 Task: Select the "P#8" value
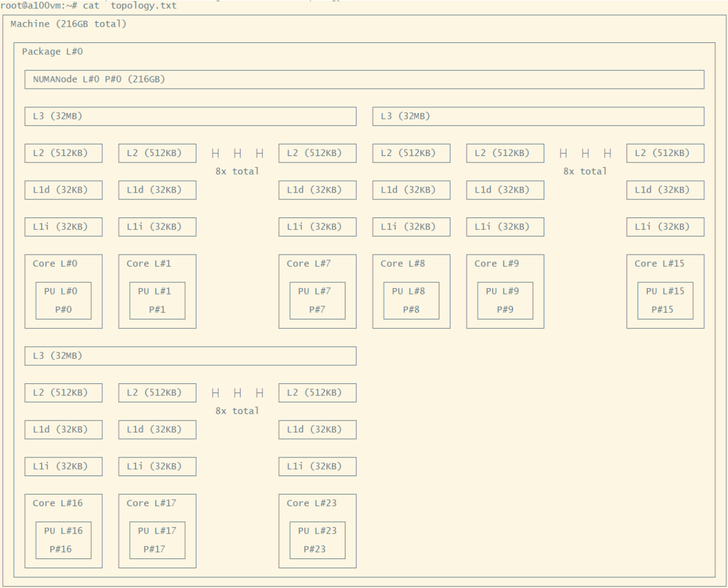(412, 310)
